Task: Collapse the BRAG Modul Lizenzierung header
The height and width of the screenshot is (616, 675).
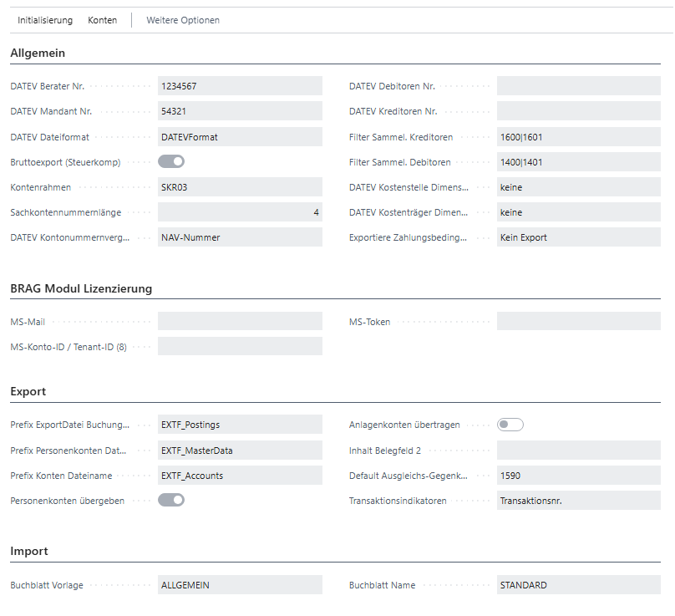Action: [x=81, y=289]
